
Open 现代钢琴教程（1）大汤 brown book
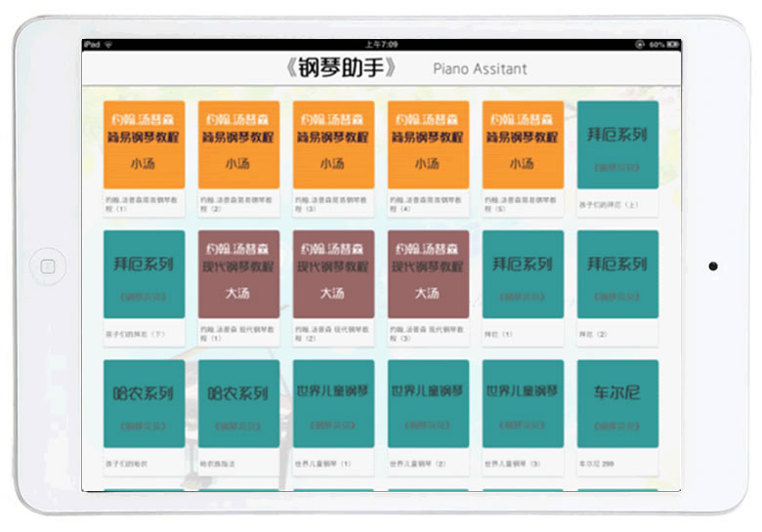click(238, 273)
